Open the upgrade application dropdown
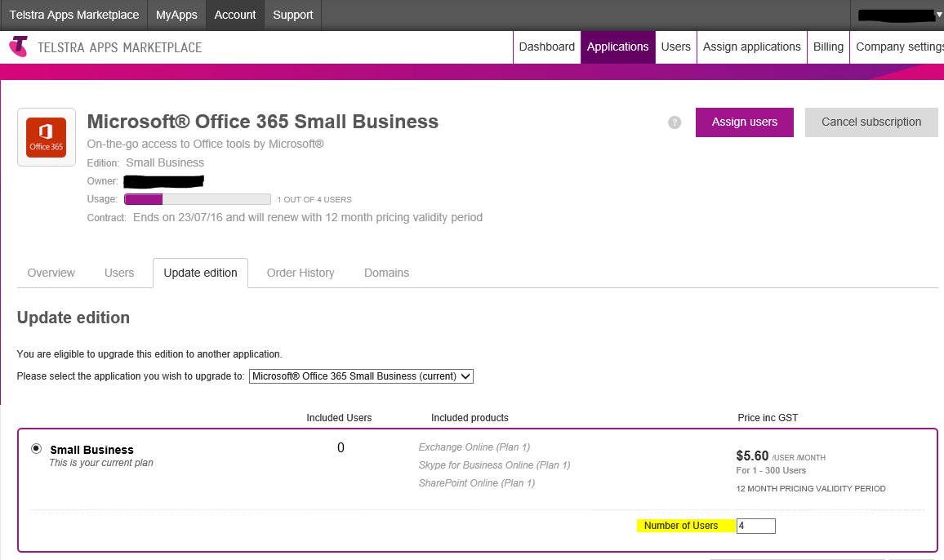 point(361,376)
